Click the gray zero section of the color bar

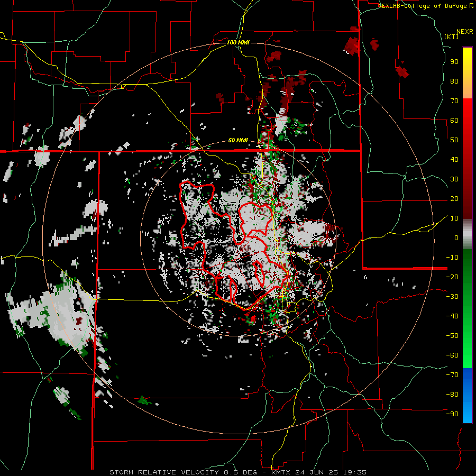point(467,234)
